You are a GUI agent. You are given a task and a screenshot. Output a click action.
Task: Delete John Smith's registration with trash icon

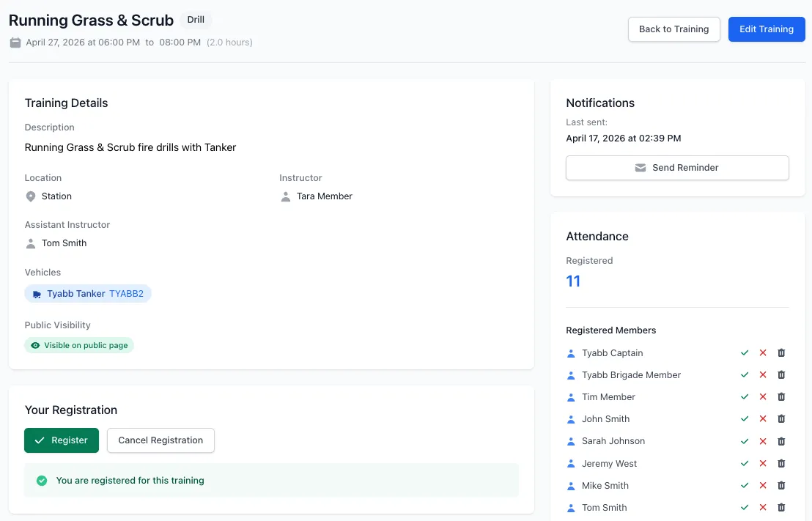[781, 418]
